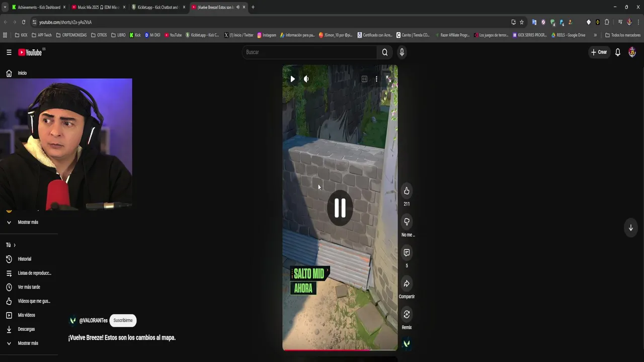Click the YouTube logo

(30, 52)
